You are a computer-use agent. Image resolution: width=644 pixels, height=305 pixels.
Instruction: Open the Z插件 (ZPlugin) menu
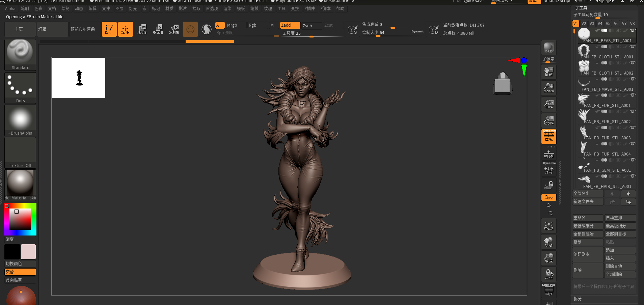pyautogui.click(x=309, y=8)
